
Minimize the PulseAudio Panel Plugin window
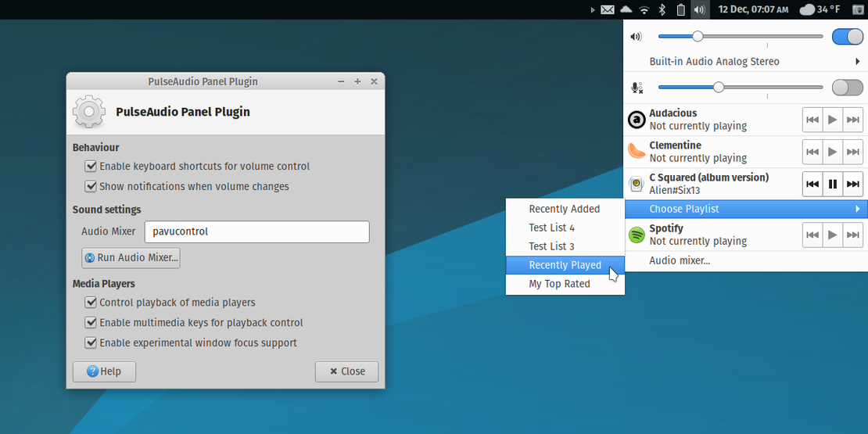342,81
